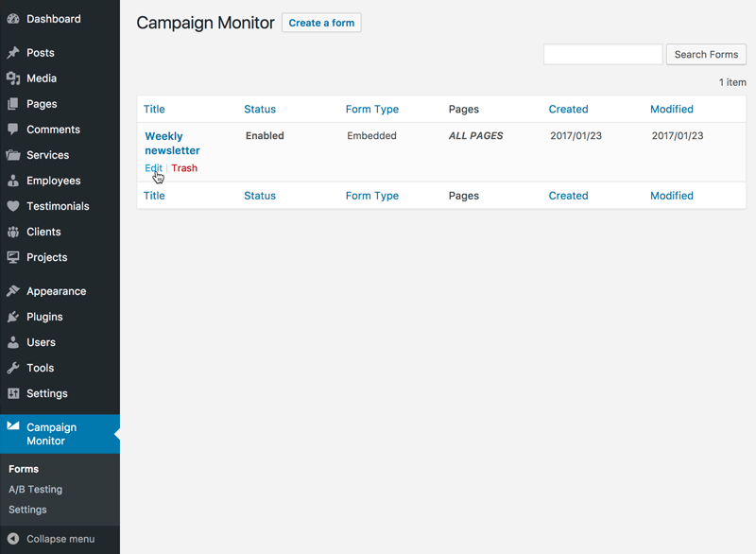Click the Employees person icon
The width and height of the screenshot is (756, 554).
13,181
